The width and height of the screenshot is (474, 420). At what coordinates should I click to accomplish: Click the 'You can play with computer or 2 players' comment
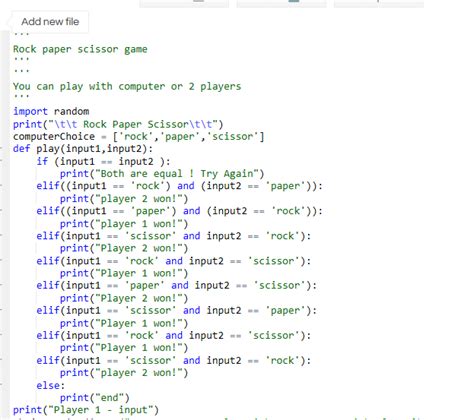pos(127,86)
